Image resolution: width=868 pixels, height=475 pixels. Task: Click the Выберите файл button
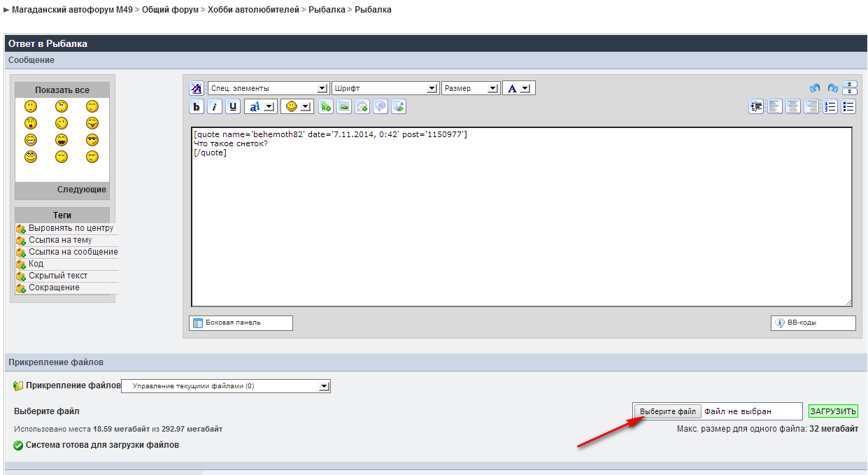[668, 411]
